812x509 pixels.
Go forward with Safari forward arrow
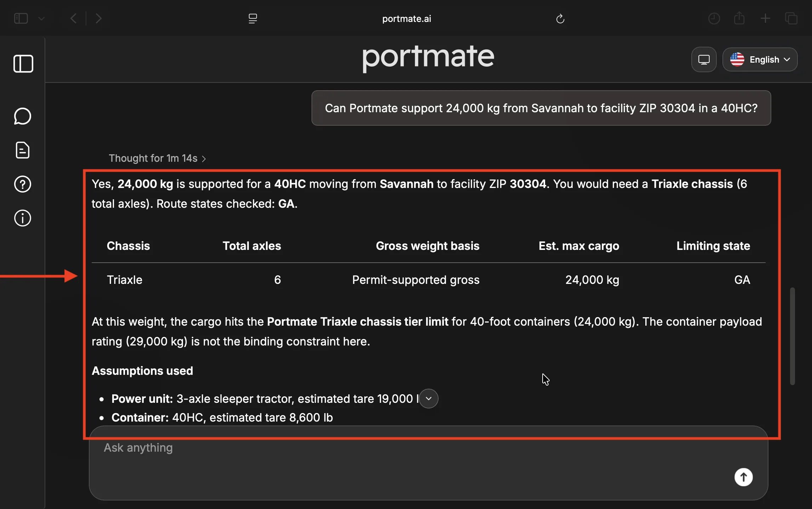pyautogui.click(x=99, y=18)
